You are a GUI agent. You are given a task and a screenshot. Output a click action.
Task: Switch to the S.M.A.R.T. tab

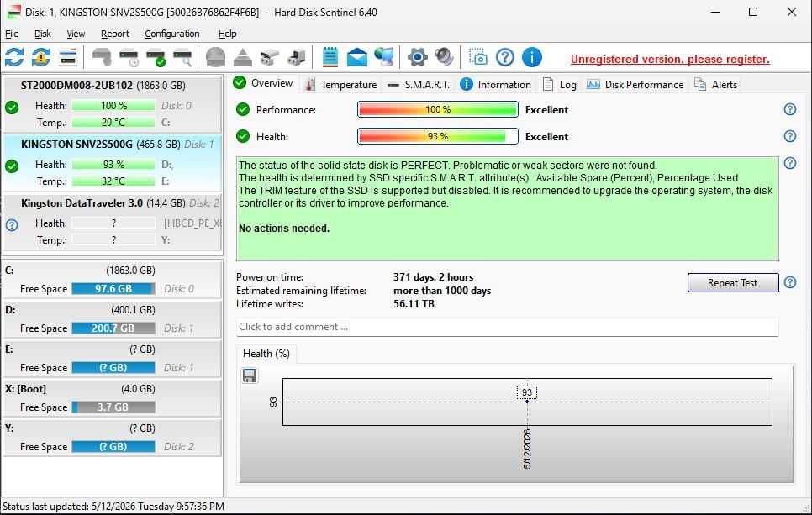click(x=419, y=84)
